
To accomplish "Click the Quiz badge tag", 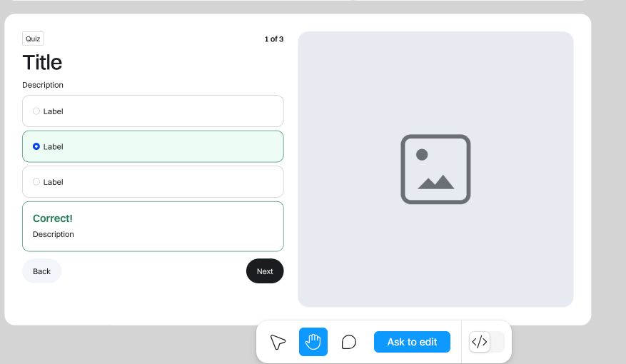I will pos(33,39).
